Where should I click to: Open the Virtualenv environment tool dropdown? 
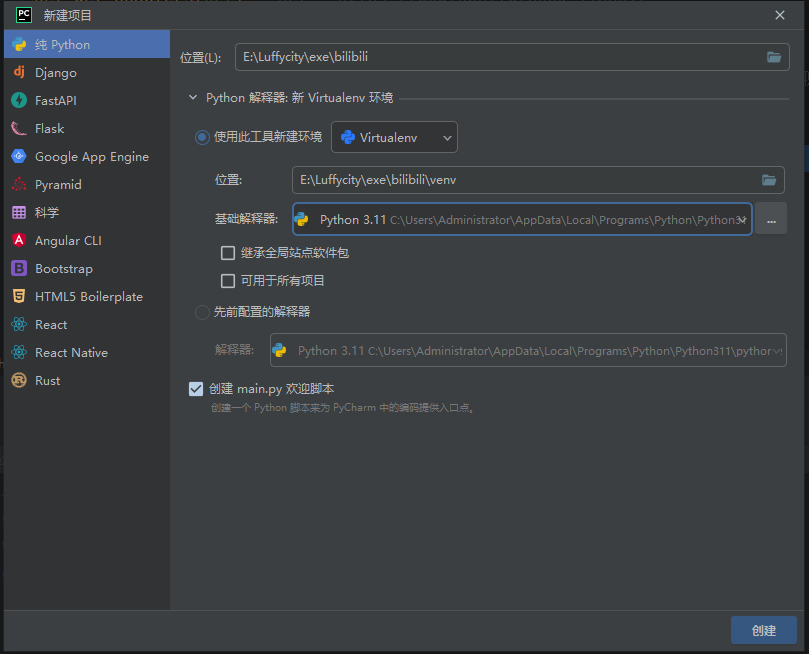coord(394,137)
